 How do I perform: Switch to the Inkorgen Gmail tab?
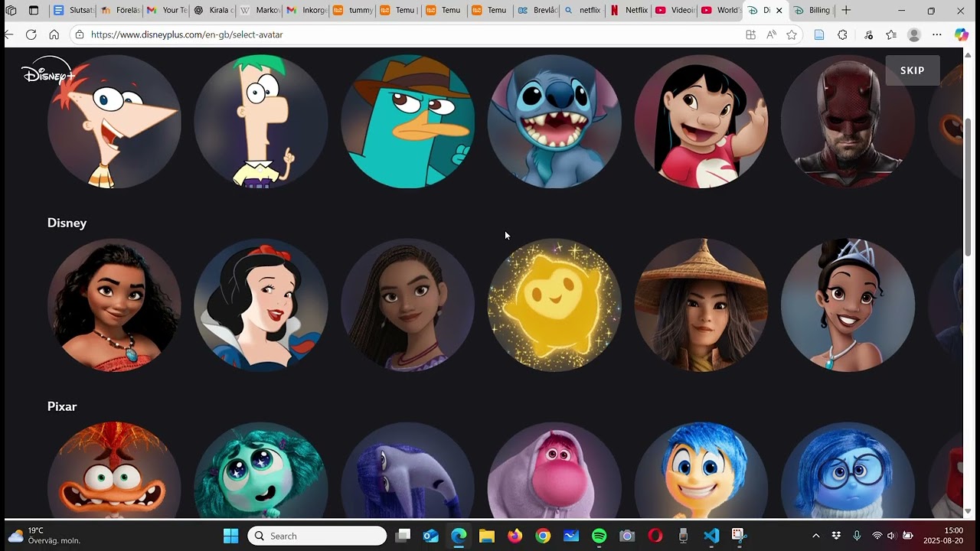[305, 10]
